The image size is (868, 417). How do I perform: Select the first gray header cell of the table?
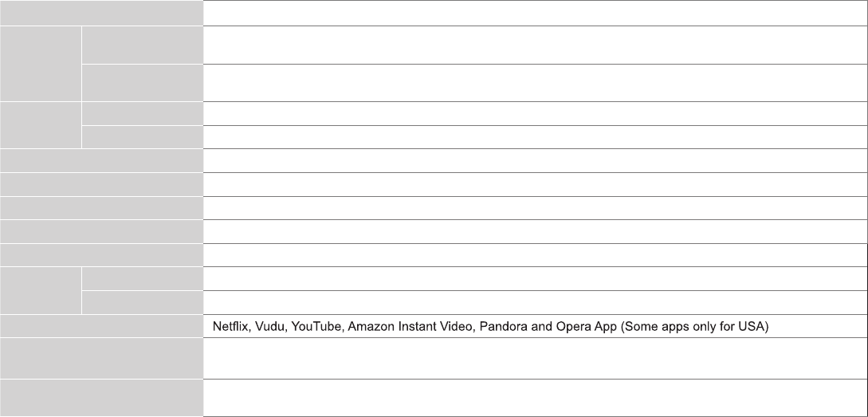[x=101, y=13]
